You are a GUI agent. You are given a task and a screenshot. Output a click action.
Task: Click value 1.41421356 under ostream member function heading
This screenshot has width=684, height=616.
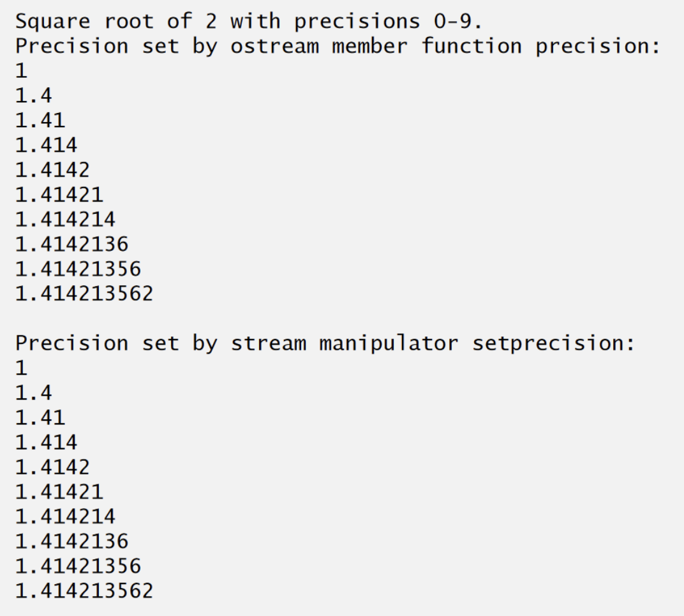78,269
